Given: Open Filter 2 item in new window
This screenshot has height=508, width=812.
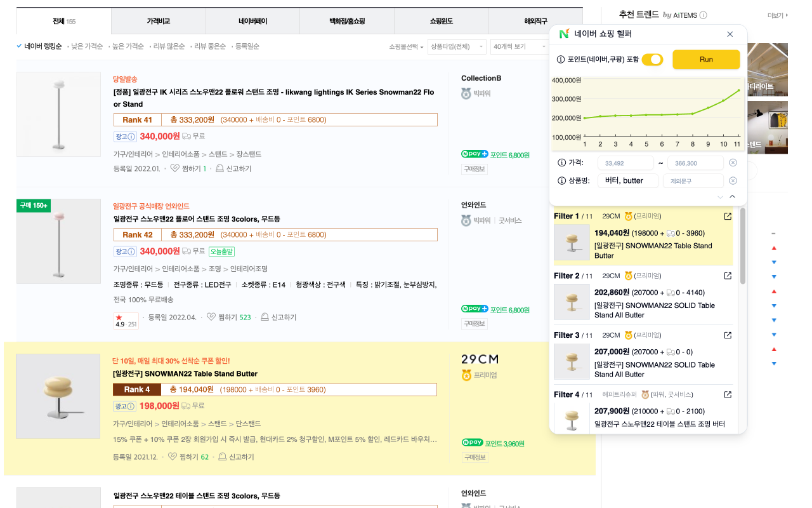Looking at the screenshot, I should (728, 276).
